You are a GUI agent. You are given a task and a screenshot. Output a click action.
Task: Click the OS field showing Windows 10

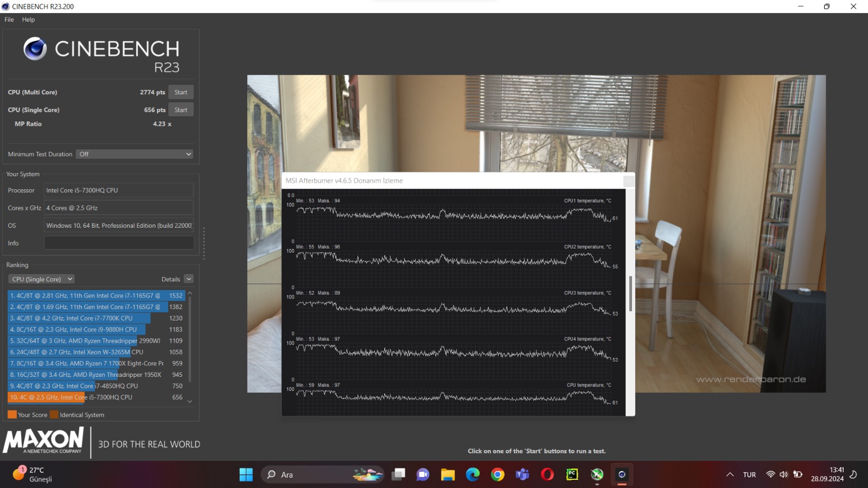[119, 226]
